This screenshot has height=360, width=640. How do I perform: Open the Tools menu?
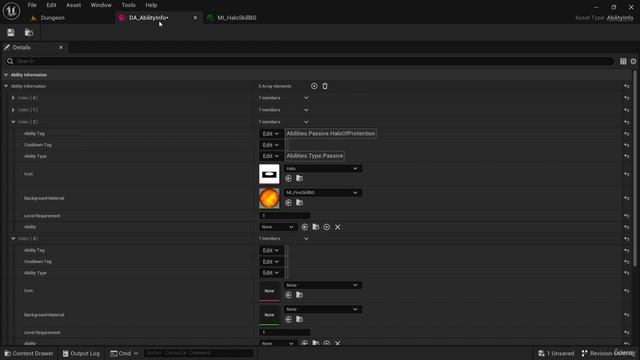point(129,5)
